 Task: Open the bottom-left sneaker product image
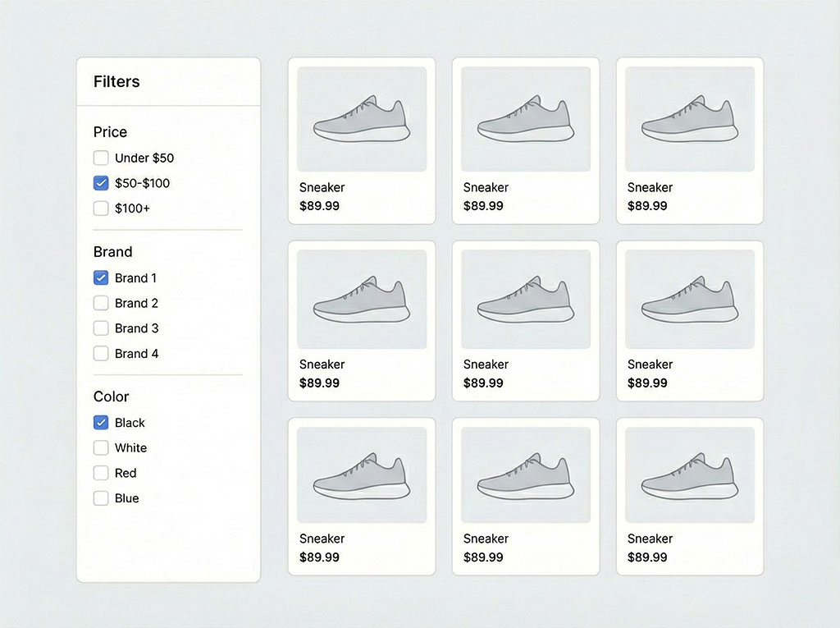tap(362, 474)
